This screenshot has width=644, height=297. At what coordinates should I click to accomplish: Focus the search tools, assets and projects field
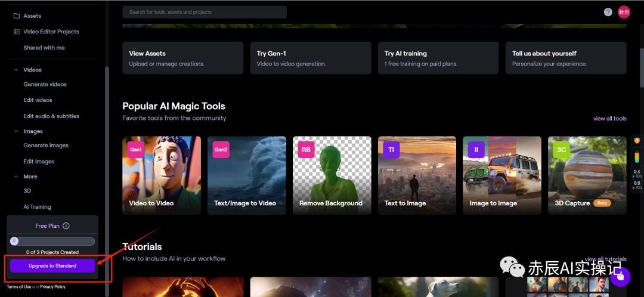click(x=205, y=12)
